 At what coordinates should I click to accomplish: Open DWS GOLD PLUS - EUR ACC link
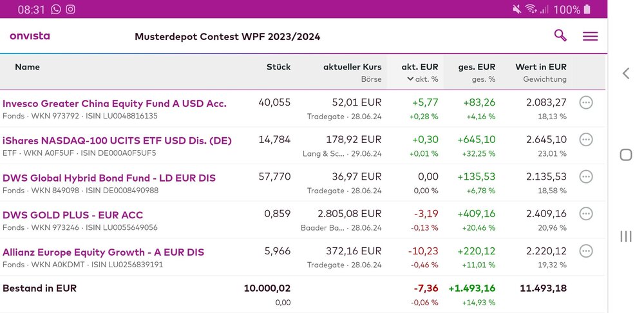(x=73, y=215)
